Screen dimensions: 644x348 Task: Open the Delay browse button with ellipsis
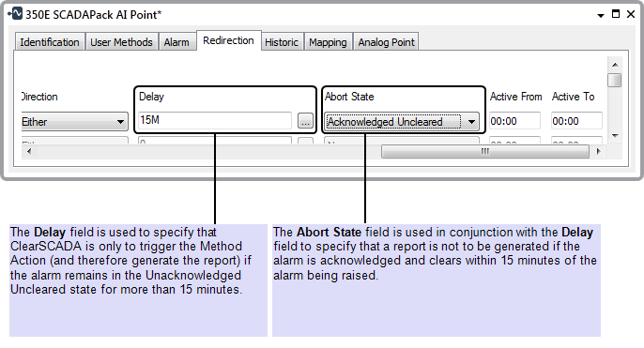305,121
